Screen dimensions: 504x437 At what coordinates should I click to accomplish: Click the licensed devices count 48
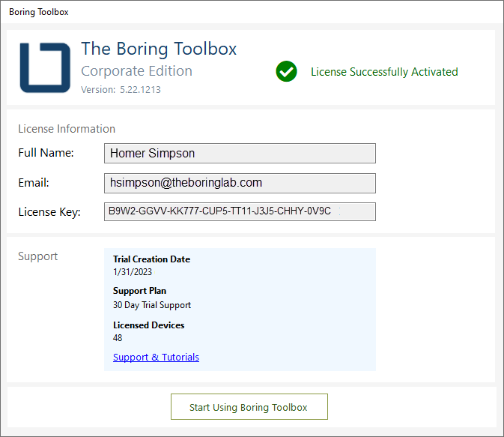click(x=118, y=338)
